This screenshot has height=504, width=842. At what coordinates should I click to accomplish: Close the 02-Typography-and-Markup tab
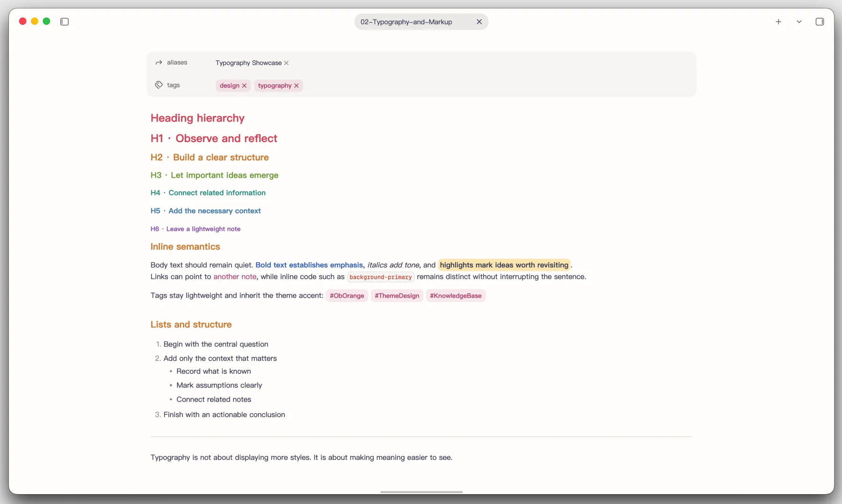(479, 22)
